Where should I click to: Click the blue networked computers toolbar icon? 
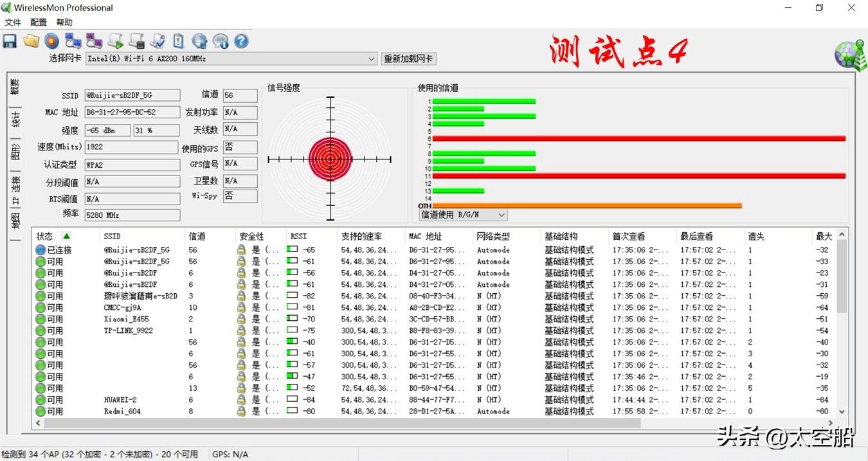[x=73, y=42]
